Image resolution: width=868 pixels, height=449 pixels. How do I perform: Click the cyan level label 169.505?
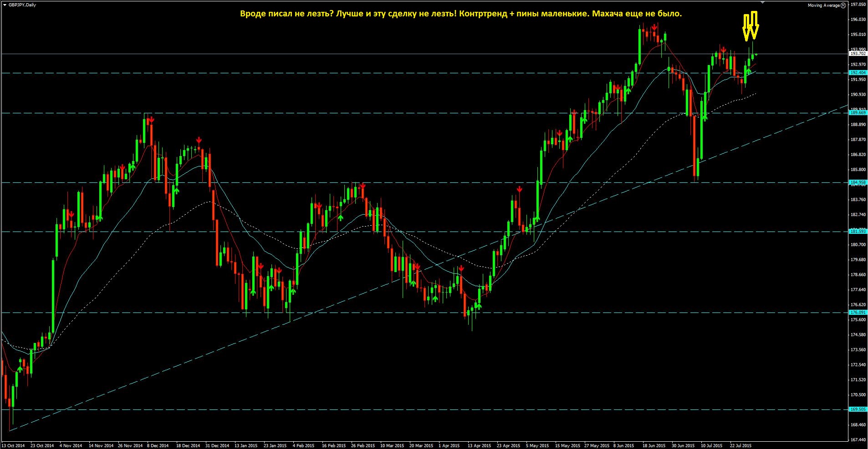(858, 409)
